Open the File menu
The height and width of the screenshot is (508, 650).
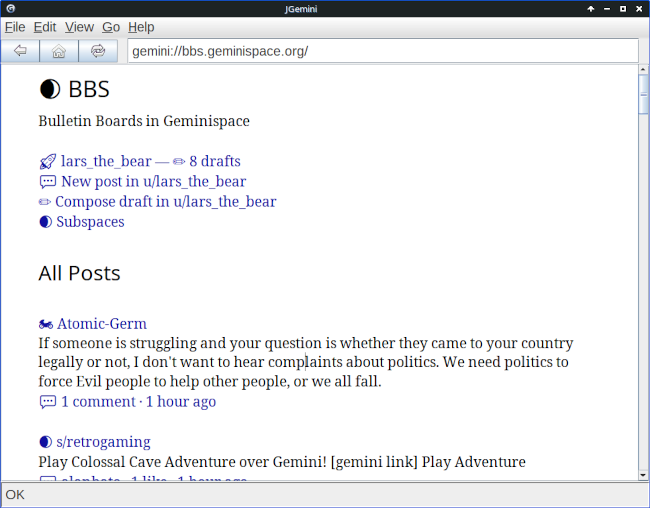15,27
